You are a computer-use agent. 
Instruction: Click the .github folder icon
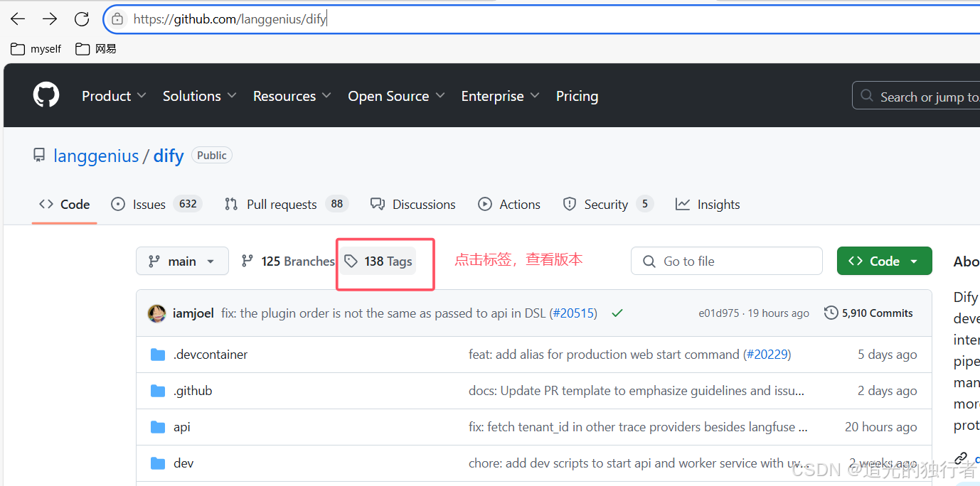[x=158, y=391]
